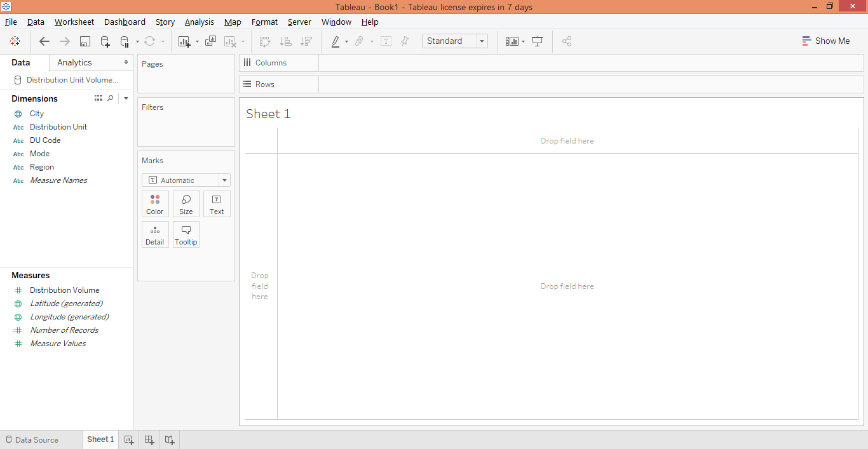The width and height of the screenshot is (868, 449).
Task: Add a new data source icon
Action: (105, 41)
